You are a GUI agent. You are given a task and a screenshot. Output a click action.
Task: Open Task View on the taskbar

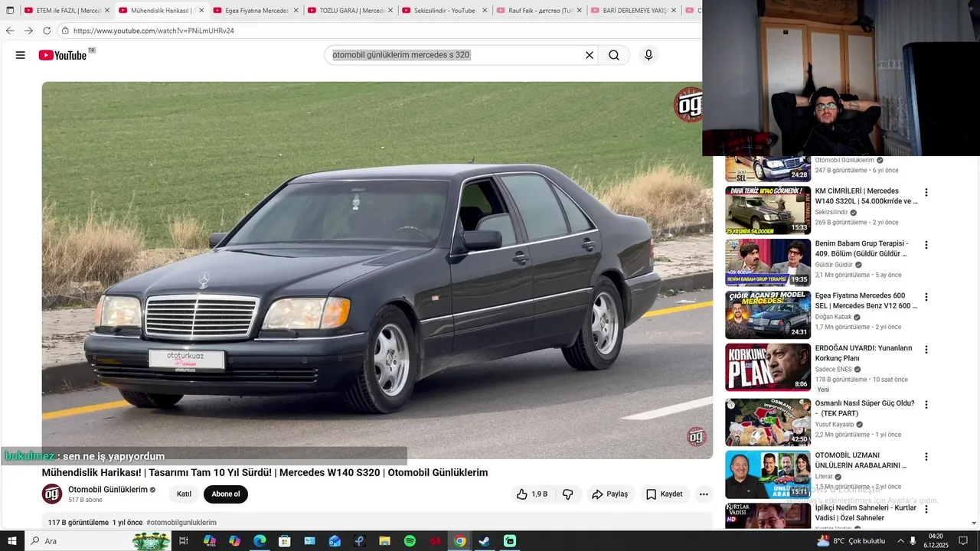point(184,541)
